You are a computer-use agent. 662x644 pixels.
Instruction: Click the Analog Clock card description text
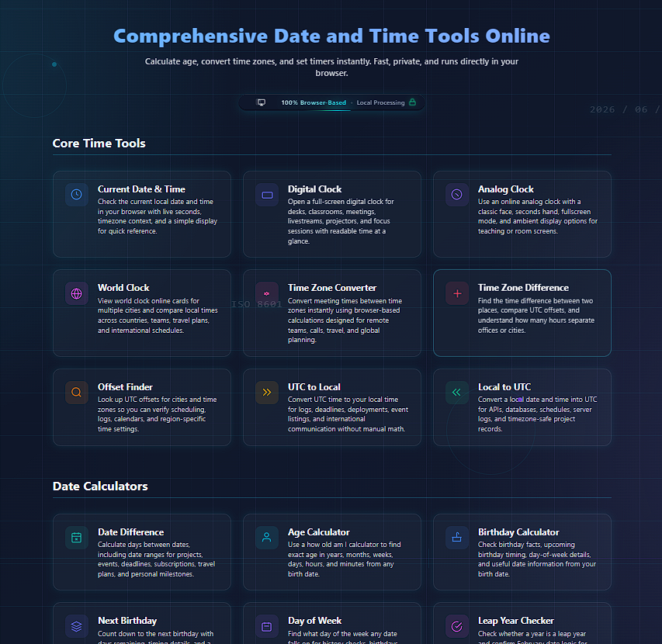(538, 216)
